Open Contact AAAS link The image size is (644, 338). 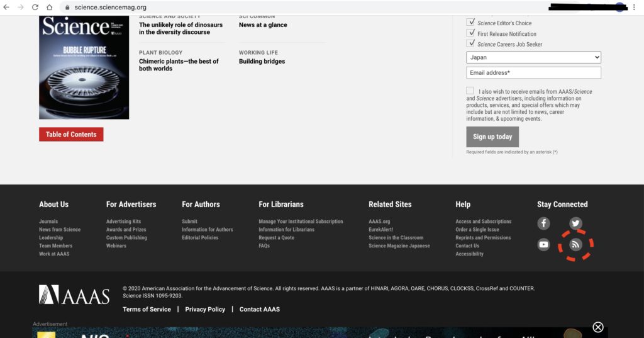pyautogui.click(x=260, y=309)
